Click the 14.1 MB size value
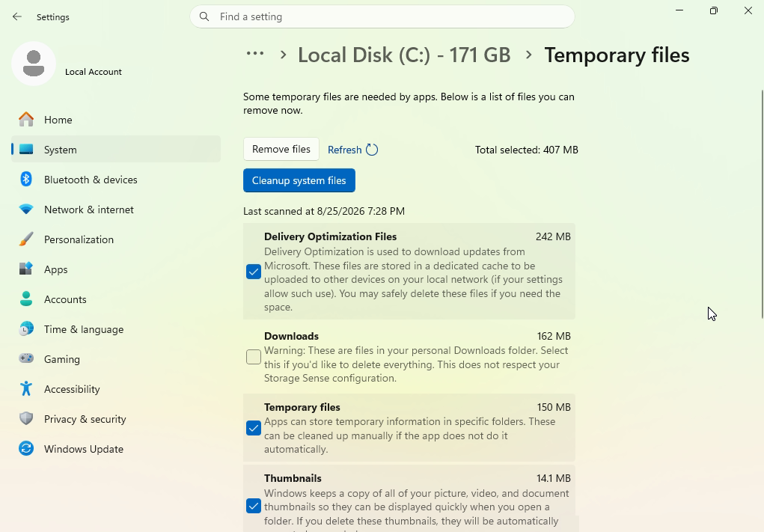 [554, 478]
